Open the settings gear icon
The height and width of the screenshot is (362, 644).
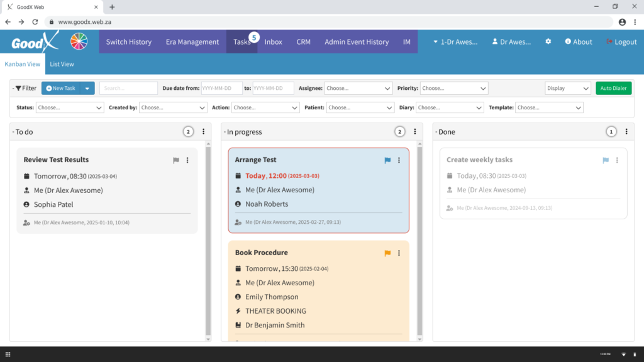[548, 41]
